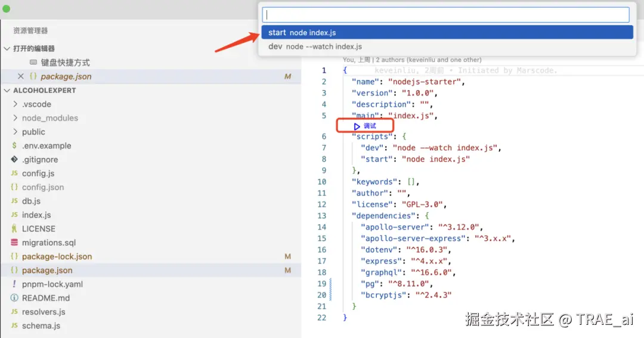Click the "graphql" dependency key
The image size is (644, 338).
tap(381, 272)
